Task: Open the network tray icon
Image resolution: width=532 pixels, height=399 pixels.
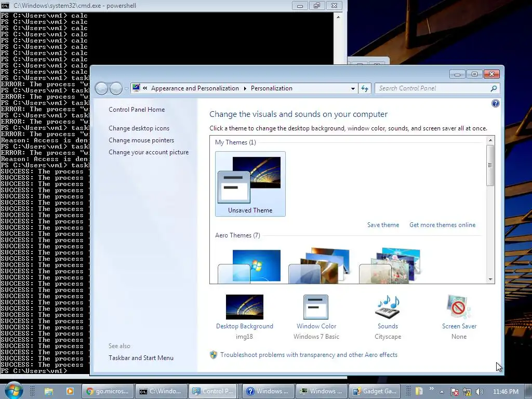Action: click(467, 392)
